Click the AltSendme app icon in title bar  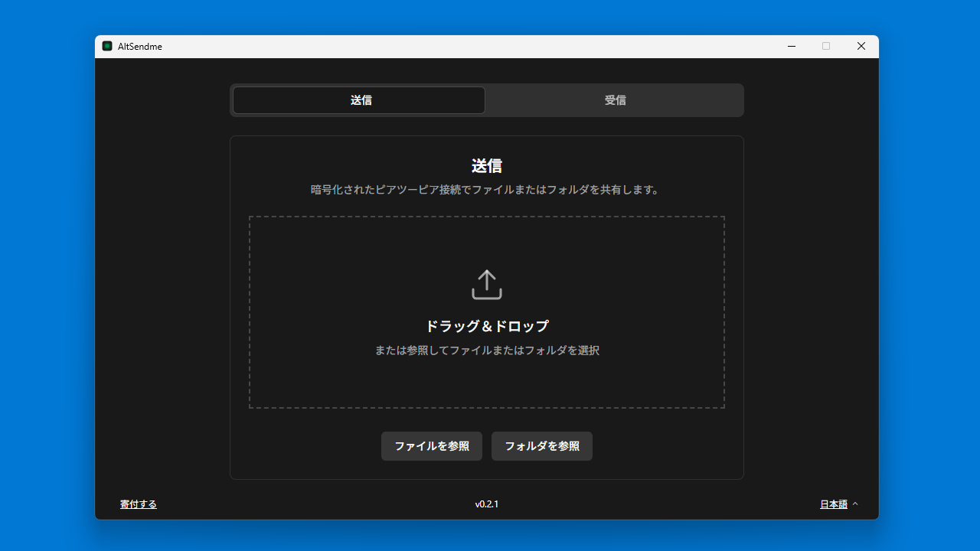pos(107,47)
